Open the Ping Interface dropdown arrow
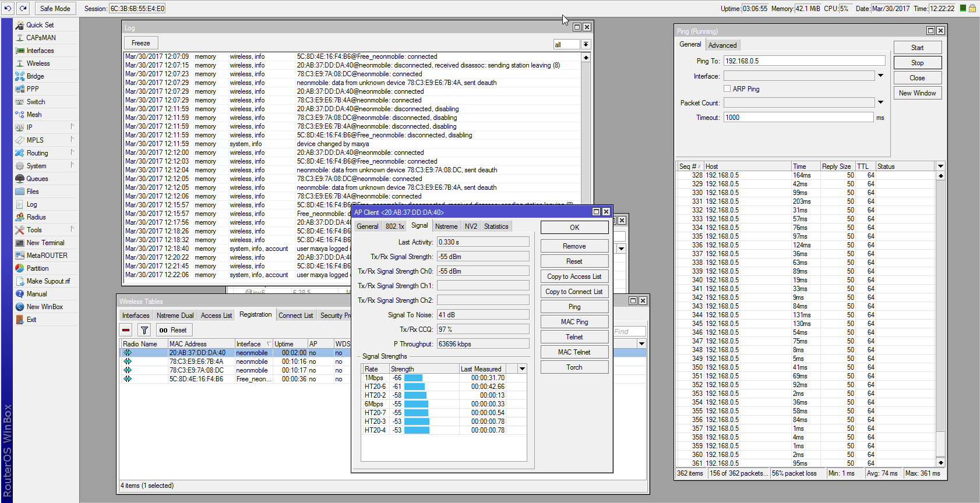Screen dimensions: 980x503 pyautogui.click(x=880, y=76)
